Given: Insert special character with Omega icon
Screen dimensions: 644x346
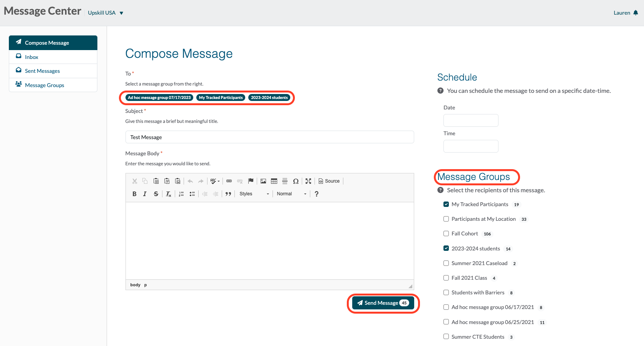Looking at the screenshot, I should [x=296, y=181].
